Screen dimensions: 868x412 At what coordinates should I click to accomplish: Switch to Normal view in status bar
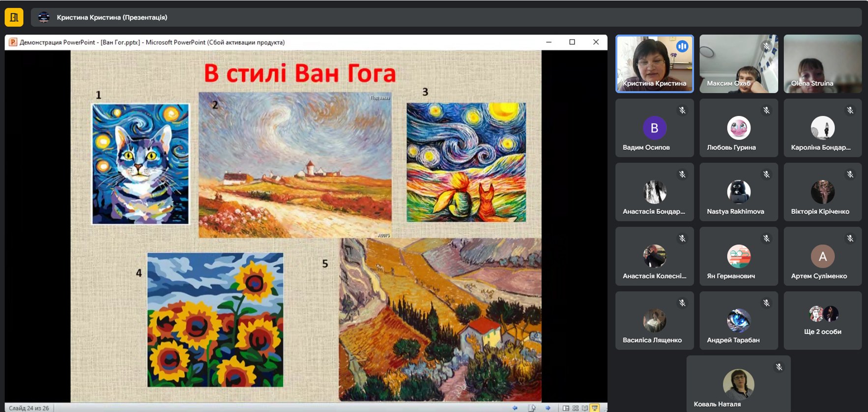point(566,408)
